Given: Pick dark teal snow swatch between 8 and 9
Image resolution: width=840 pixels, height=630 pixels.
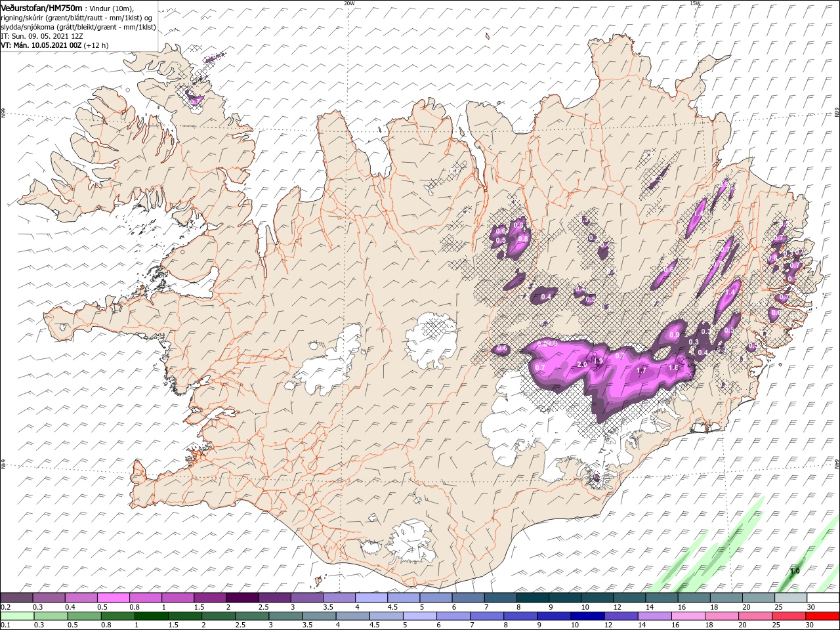Looking at the screenshot, I should (x=532, y=598).
